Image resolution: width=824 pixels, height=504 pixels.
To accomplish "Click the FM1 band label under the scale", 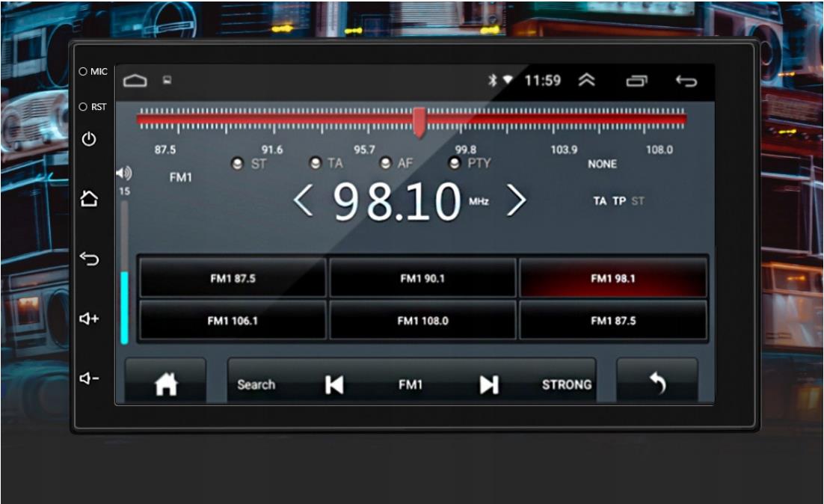I will [181, 178].
